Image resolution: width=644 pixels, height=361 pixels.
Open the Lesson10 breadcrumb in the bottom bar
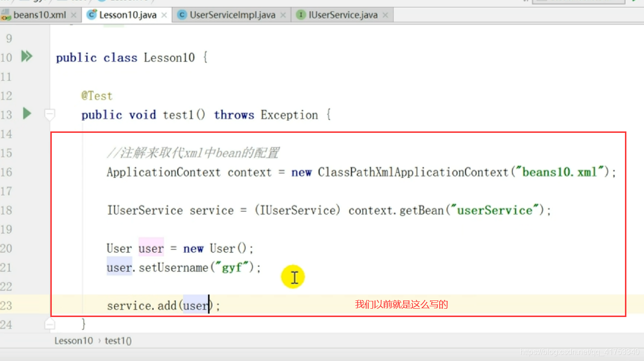74,340
